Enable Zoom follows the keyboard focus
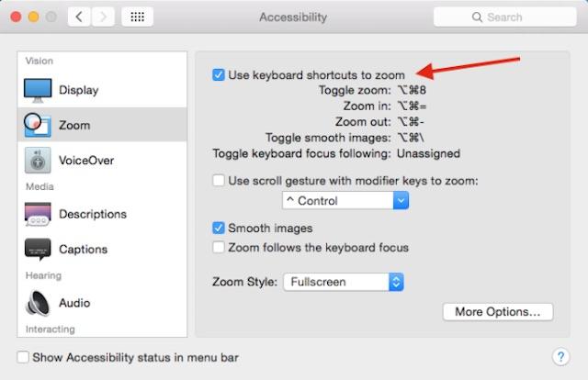This screenshot has height=380, width=588. pyautogui.click(x=219, y=247)
